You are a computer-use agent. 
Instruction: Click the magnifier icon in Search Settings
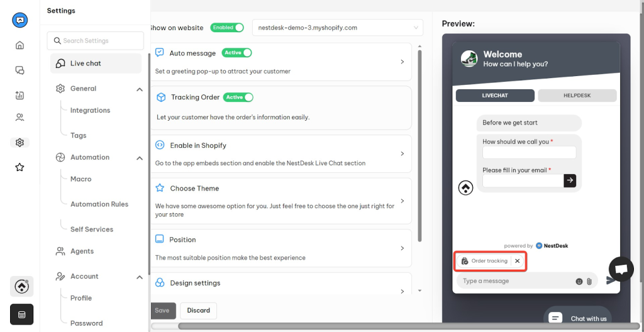[57, 41]
